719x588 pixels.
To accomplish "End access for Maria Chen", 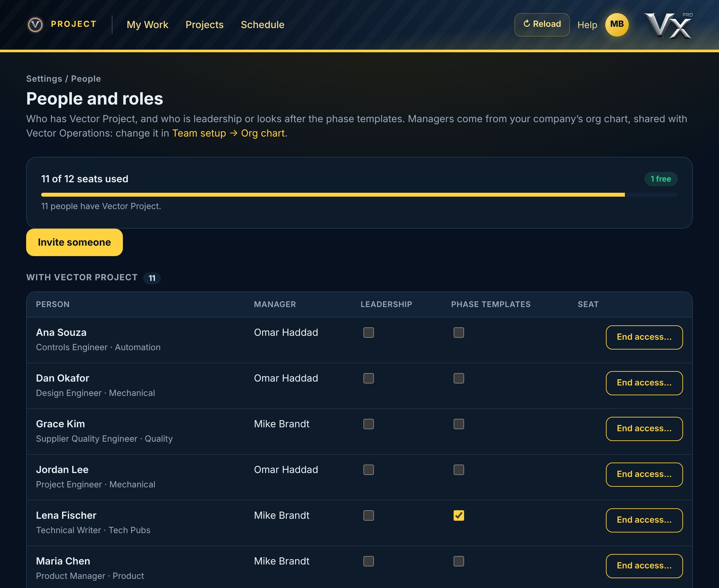I will coord(644,566).
